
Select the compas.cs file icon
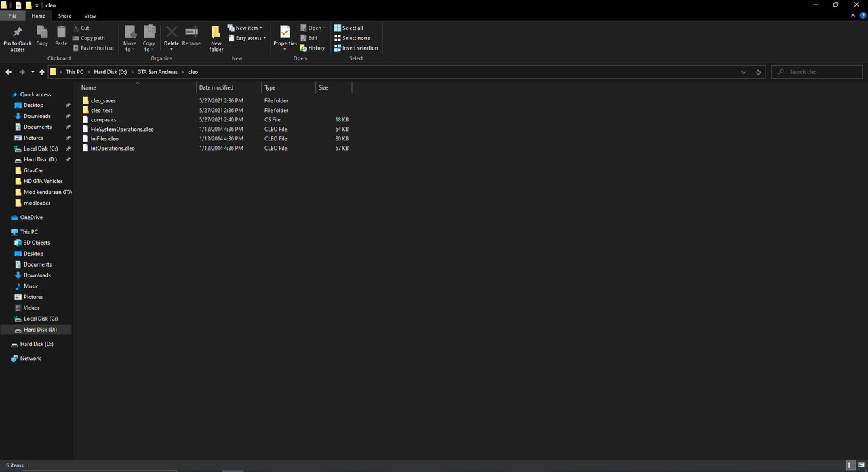(85, 119)
